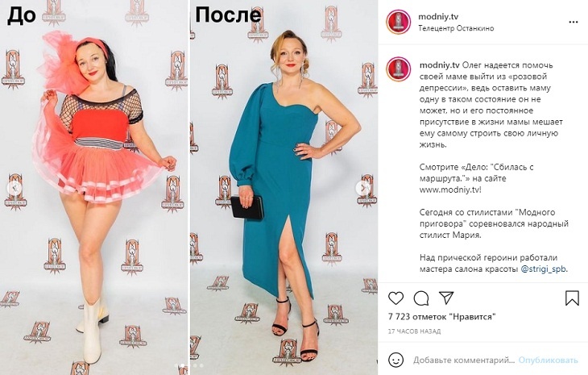Viewport: 588px width, 375px height.
Task: Open modniy.tv avatar next to caption
Action: pyautogui.click(x=398, y=69)
